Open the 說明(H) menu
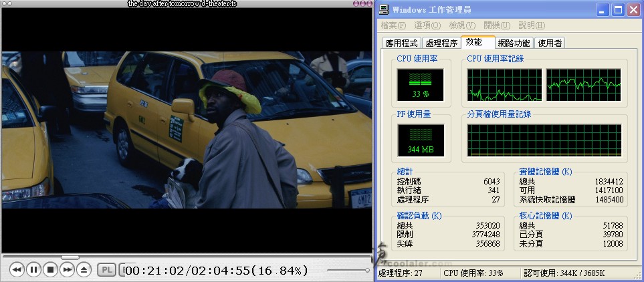644x282 pixels. tap(532, 25)
